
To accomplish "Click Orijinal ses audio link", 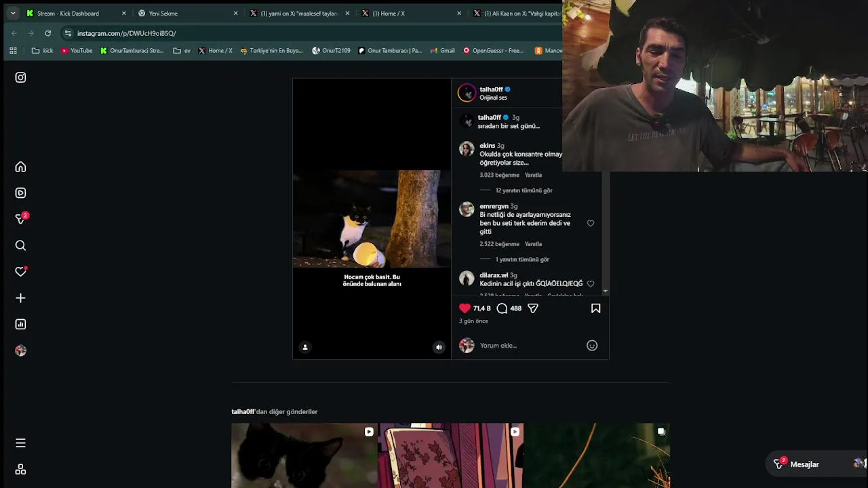I will click(x=493, y=98).
